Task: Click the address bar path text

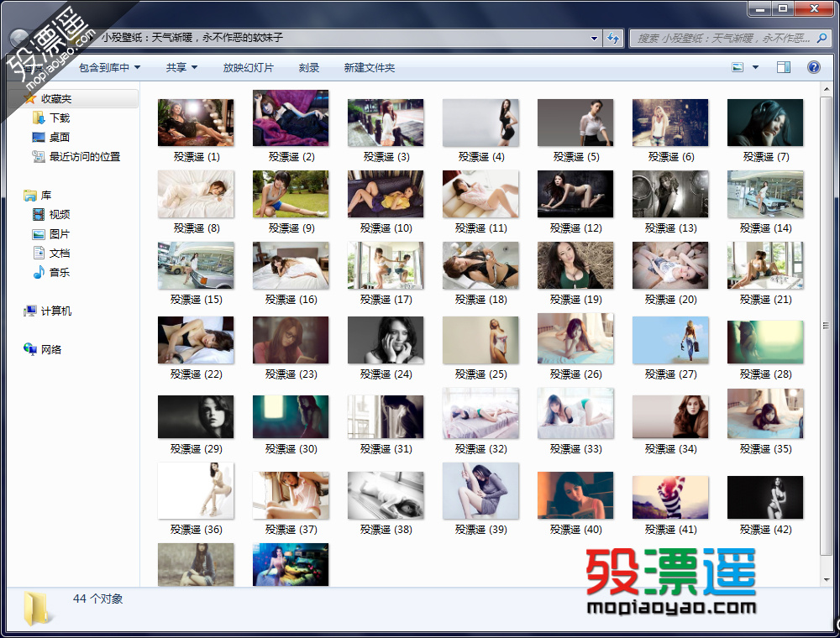Action: pos(192,38)
